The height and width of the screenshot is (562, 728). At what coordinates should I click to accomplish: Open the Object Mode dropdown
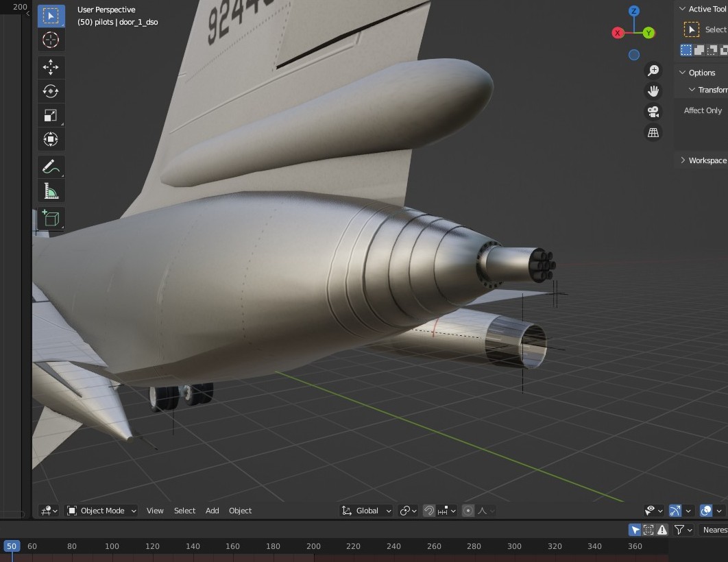pyautogui.click(x=101, y=511)
